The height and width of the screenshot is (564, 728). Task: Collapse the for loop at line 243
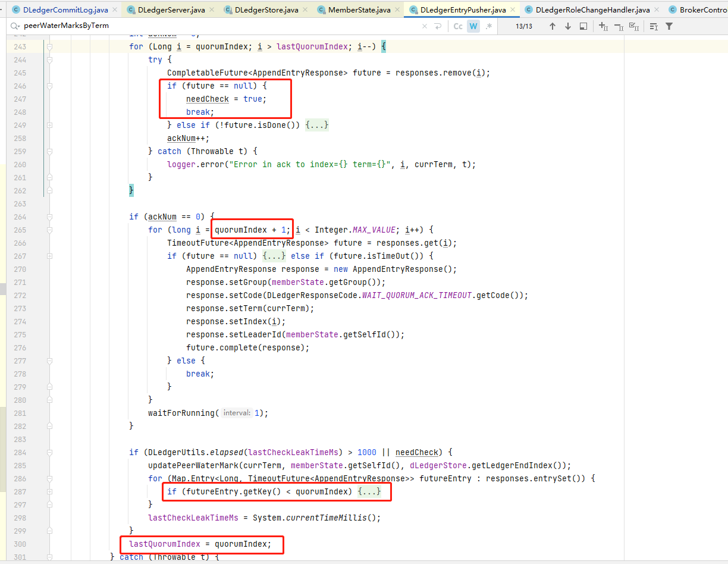pyautogui.click(x=50, y=46)
